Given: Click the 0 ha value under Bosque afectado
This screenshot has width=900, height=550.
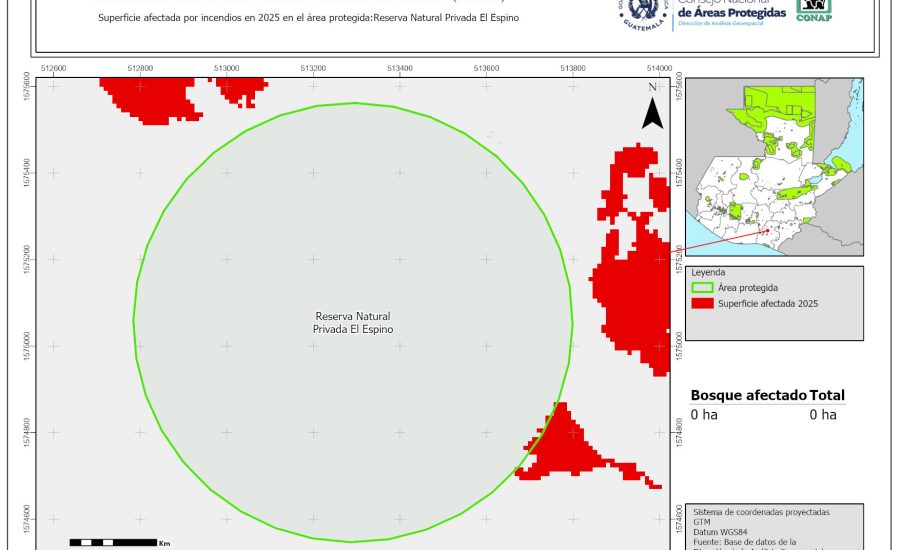Looking at the screenshot, I should (x=704, y=414).
